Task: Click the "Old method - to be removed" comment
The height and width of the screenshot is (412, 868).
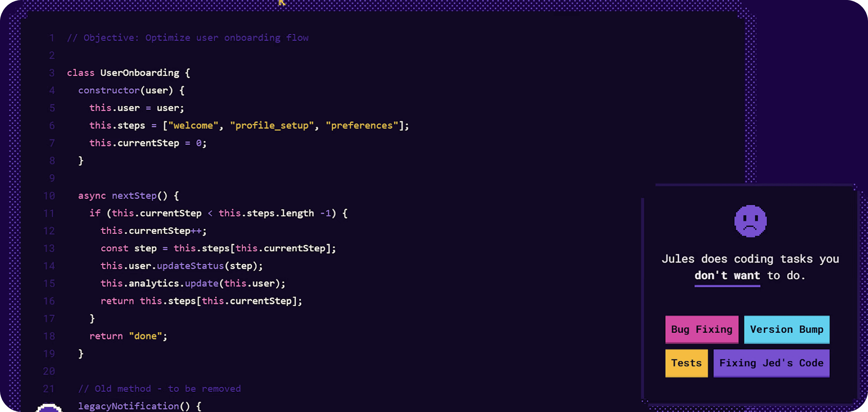Action: (x=159, y=389)
